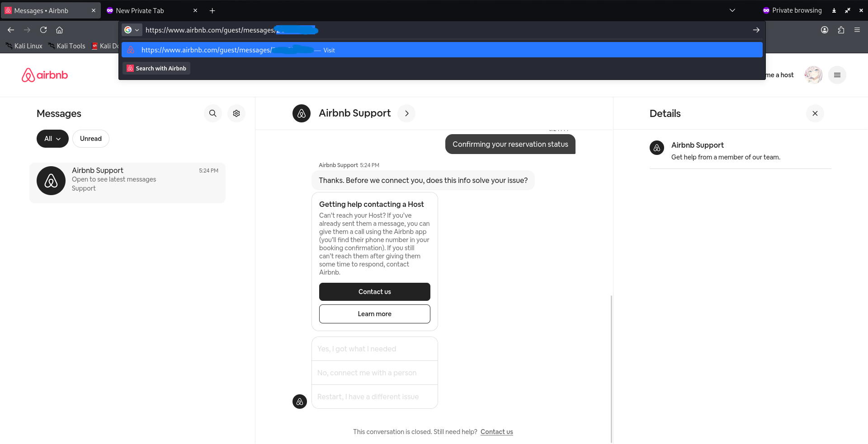This screenshot has width=868, height=444.
Task: Reload the page with the browser refresh icon
Action: pyautogui.click(x=43, y=30)
